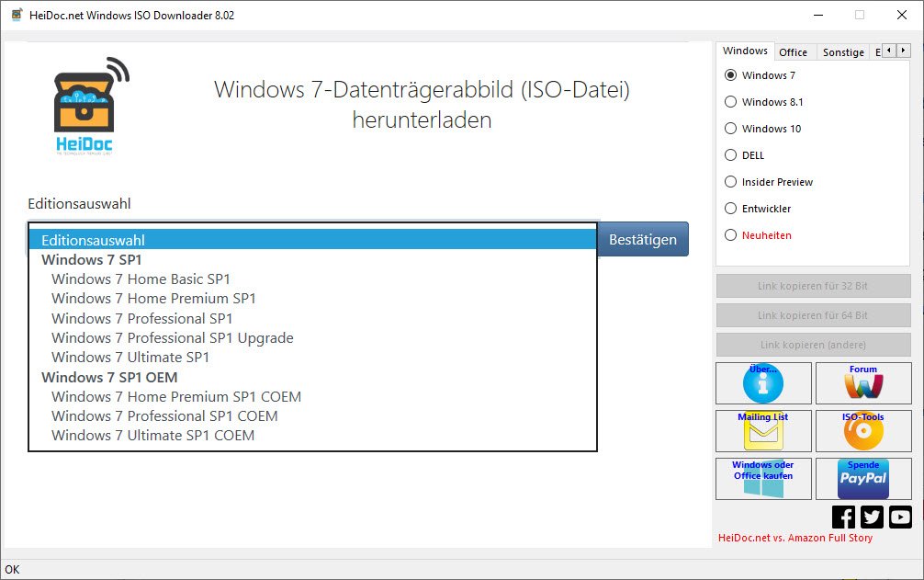Screen dimensions: 924x580
Task: Open the Mailing List envelope button
Action: (763, 431)
